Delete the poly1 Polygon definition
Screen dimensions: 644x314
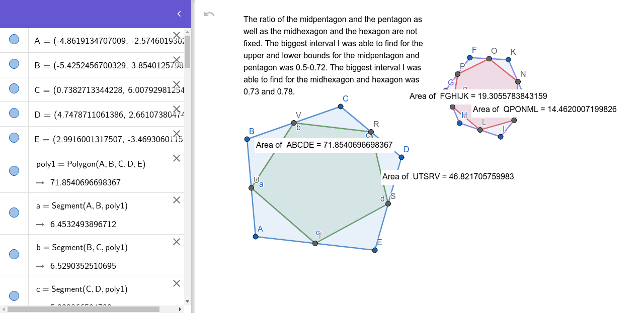[176, 158]
